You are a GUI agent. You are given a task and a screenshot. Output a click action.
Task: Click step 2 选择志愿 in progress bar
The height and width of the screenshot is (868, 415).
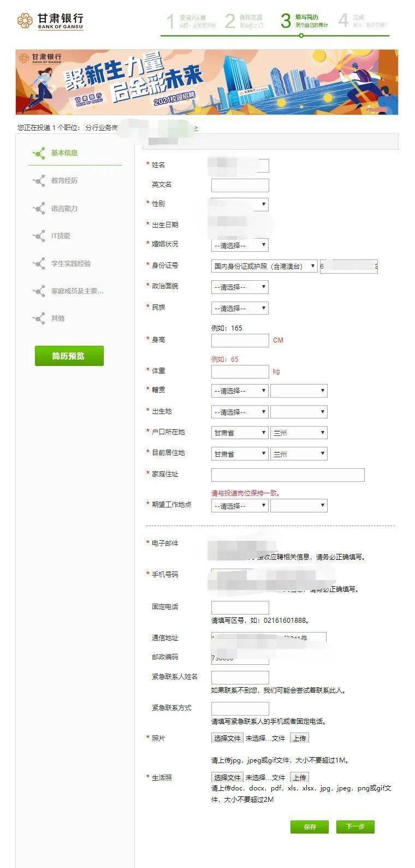[x=244, y=21]
